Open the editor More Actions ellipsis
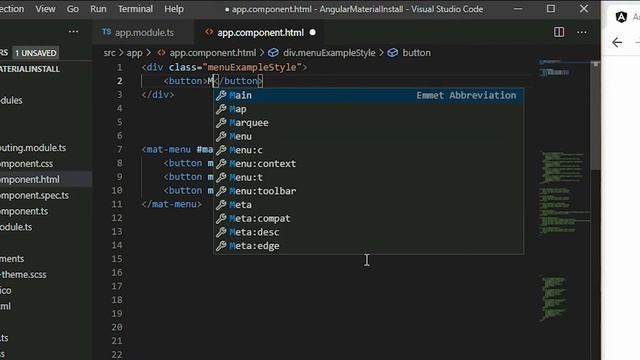This screenshot has width=640, height=360. pyautogui.click(x=582, y=32)
